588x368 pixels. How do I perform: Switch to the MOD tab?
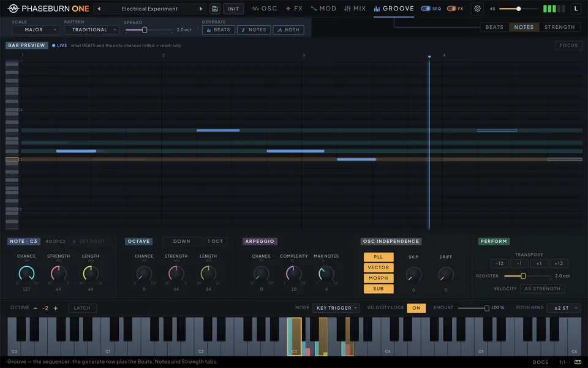323,9
